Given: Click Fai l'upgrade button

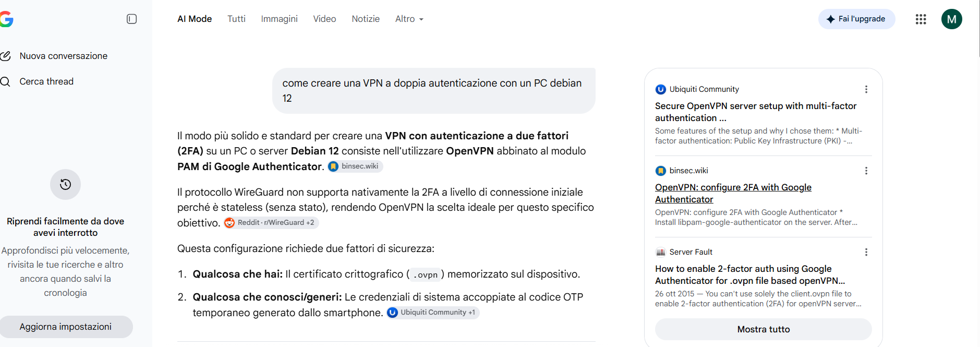Looking at the screenshot, I should (856, 19).
